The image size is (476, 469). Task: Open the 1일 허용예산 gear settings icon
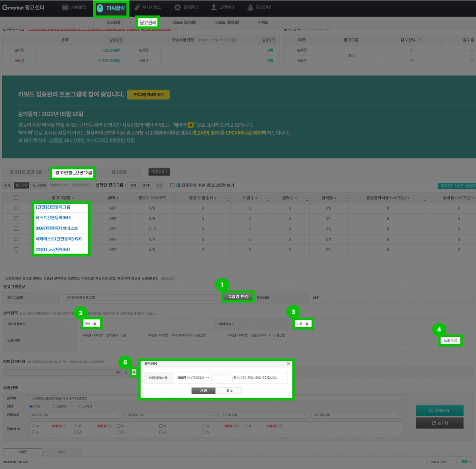(x=95, y=324)
